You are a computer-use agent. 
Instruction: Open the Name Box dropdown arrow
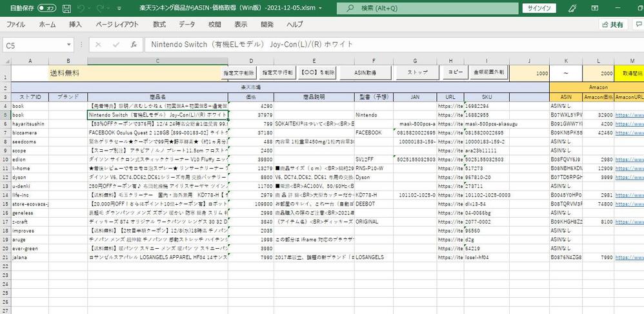click(68, 45)
